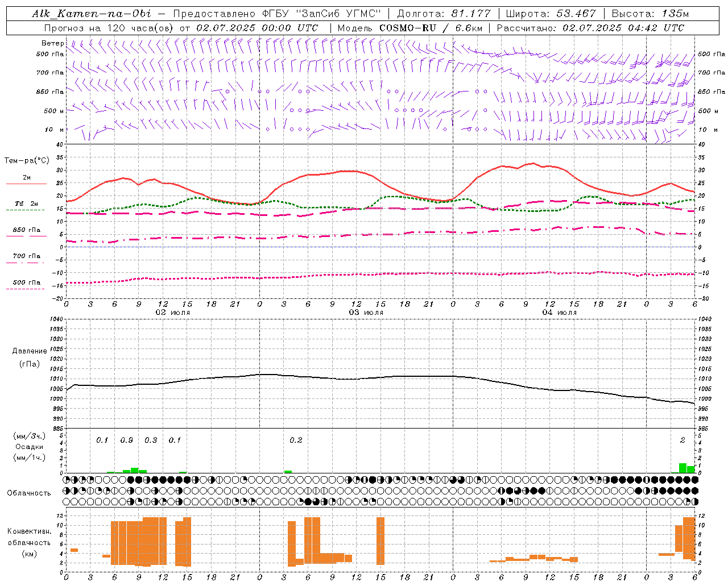Select the text Предоставлено ФГБУ "ЗапСиб УГМС"

(x=276, y=14)
